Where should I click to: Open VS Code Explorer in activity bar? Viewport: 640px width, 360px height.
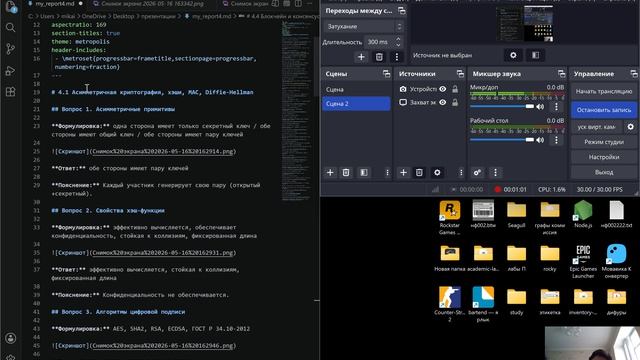click(x=10, y=7)
